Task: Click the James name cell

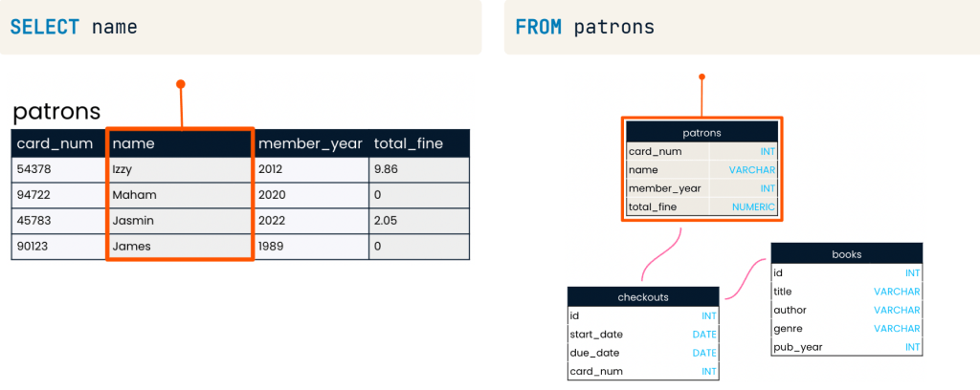Action: (x=179, y=247)
